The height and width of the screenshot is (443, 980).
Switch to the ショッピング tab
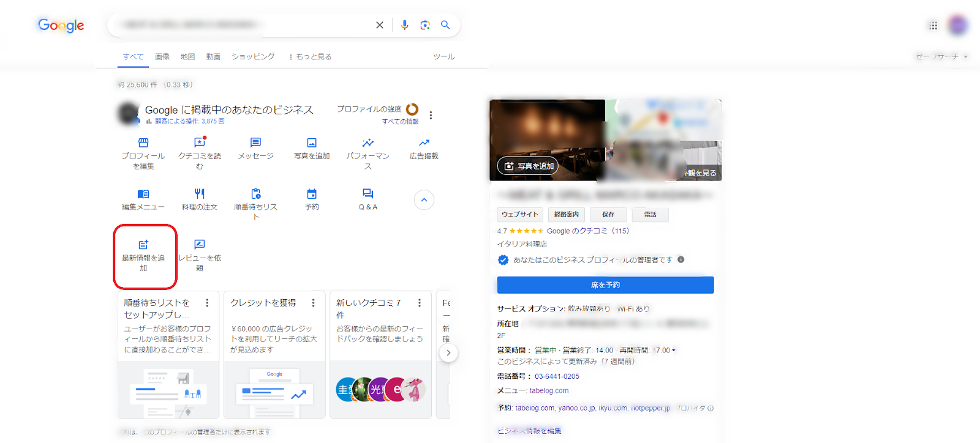click(253, 56)
